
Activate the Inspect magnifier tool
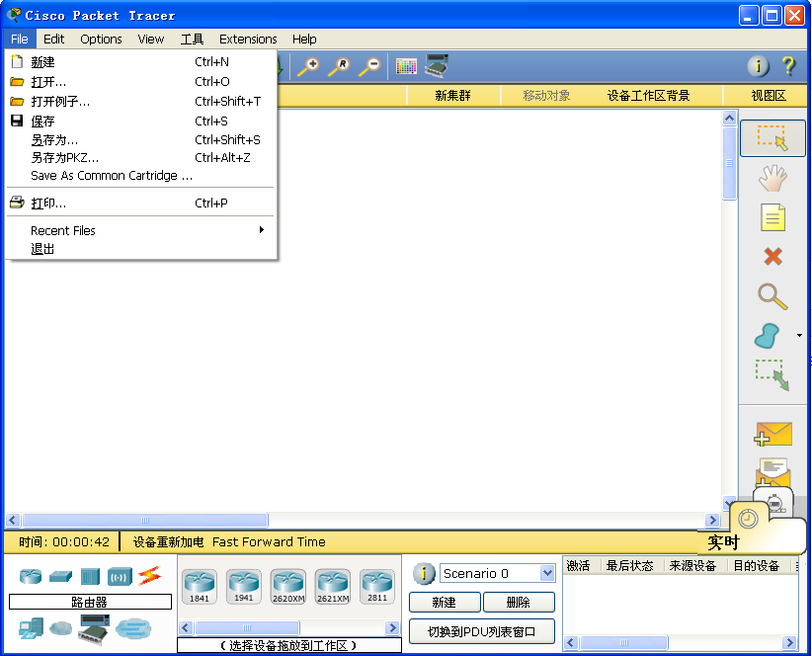(772, 296)
